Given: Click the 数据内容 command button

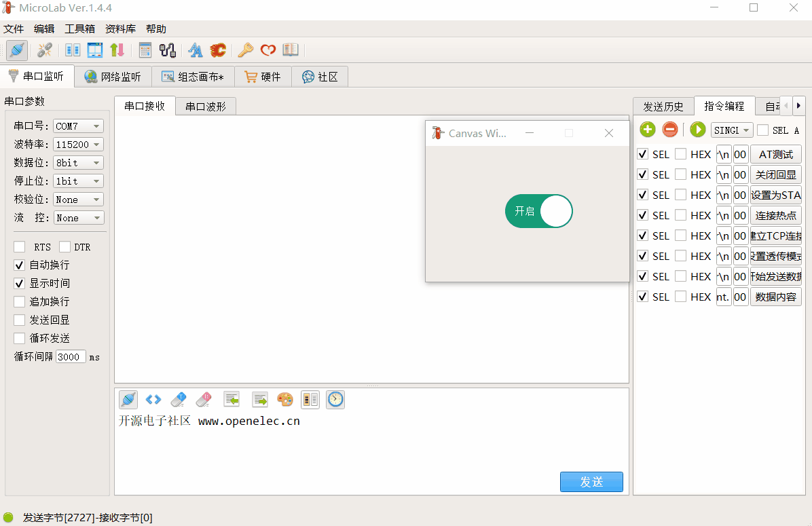Looking at the screenshot, I should coord(776,297).
